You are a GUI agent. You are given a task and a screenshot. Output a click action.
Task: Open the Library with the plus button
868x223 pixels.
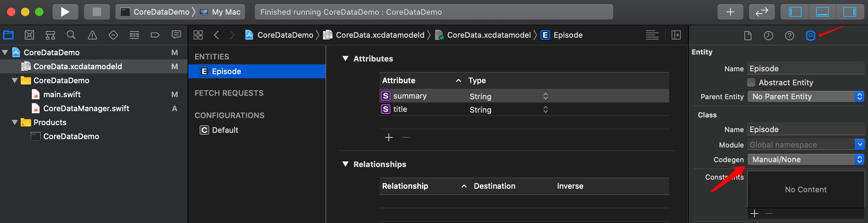pyautogui.click(x=730, y=12)
